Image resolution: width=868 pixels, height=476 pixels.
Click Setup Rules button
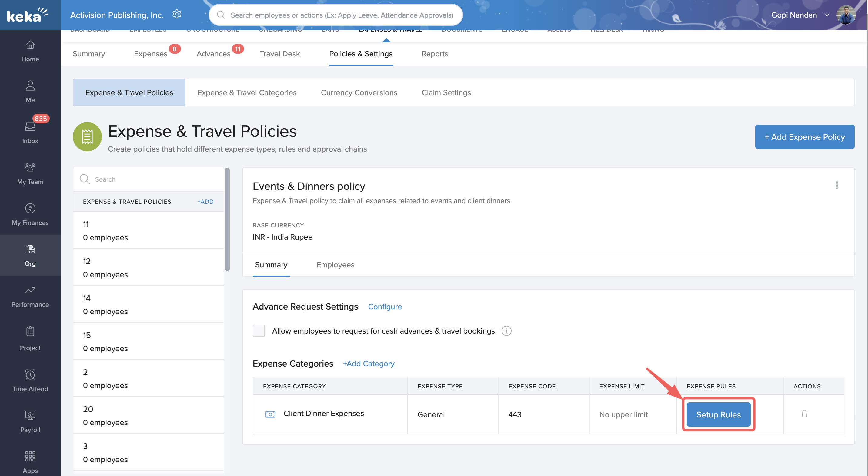718,414
